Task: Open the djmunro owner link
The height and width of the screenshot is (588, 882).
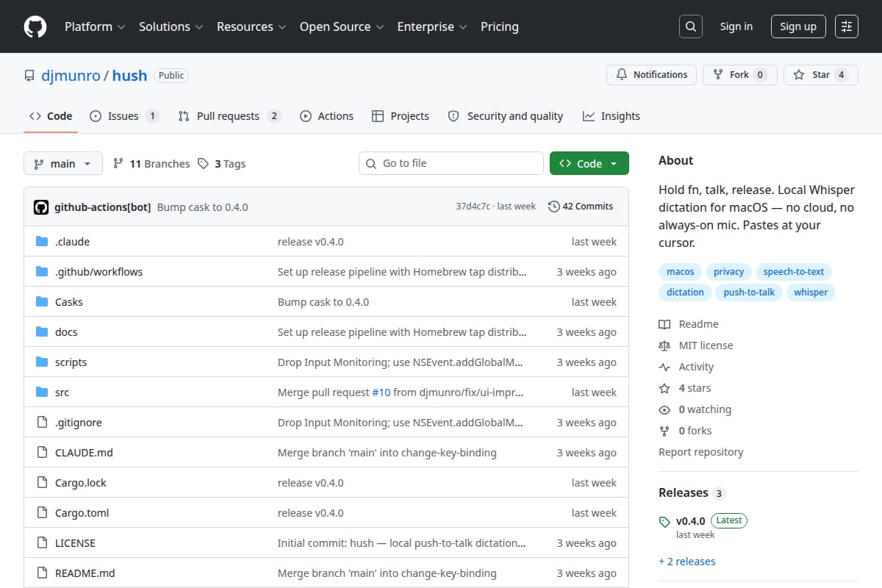Action: 71,76
